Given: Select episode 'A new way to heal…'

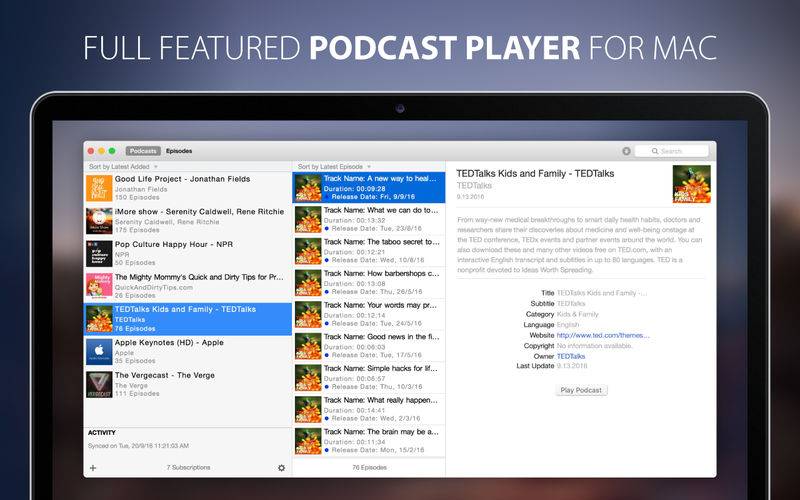Looking at the screenshot, I should tap(369, 187).
